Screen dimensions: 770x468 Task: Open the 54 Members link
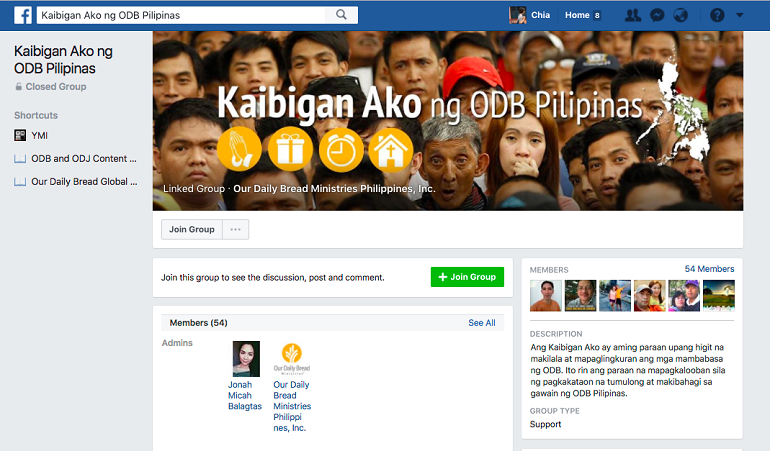(x=709, y=269)
